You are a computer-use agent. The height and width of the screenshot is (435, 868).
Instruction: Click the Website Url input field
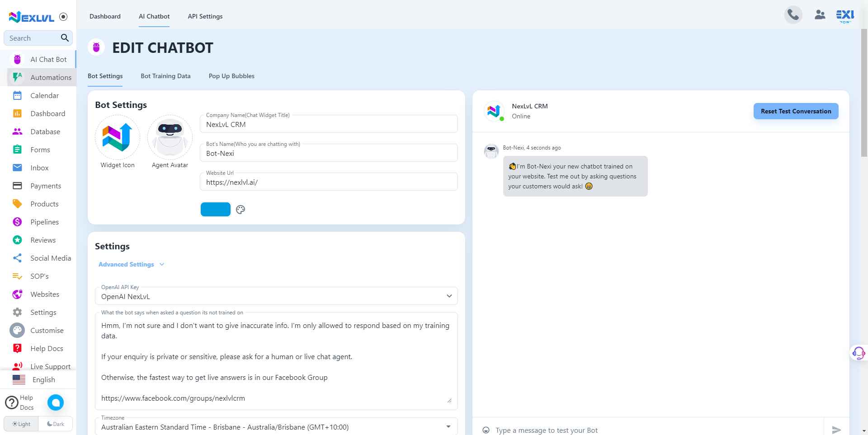point(329,182)
